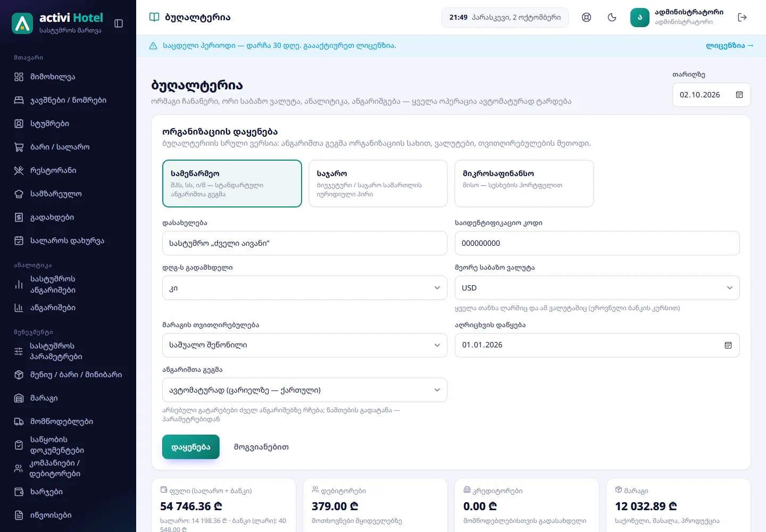Image resolution: width=766 pixels, height=532 pixels.
Task: Select the მიკროსაფინანსო organization type card
Action: point(524,184)
